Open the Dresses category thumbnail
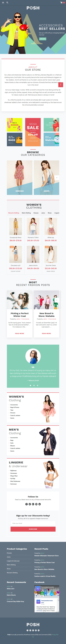This screenshot has width=66, height=644. [20, 178]
